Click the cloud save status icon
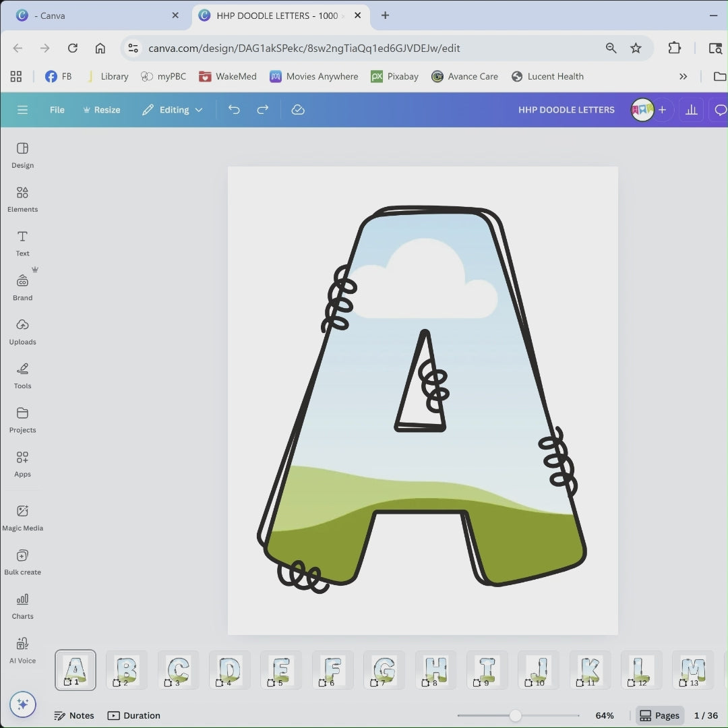The image size is (728, 728). [x=298, y=110]
